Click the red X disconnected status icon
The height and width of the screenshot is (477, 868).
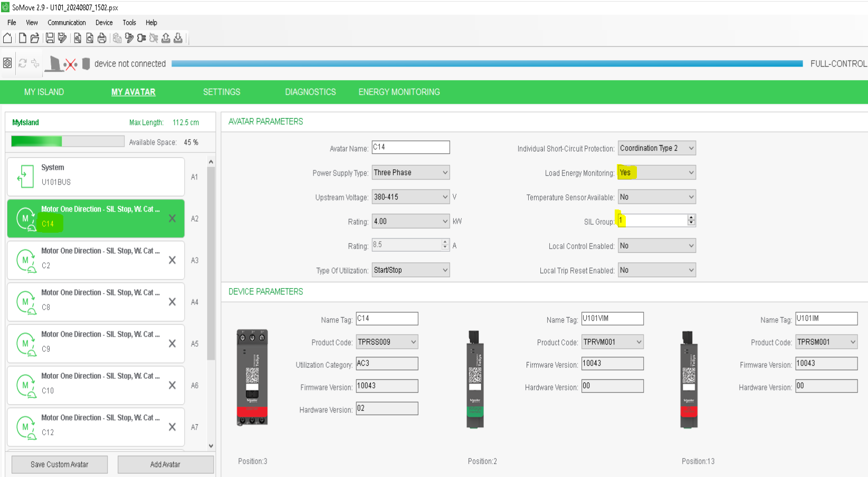coord(70,64)
